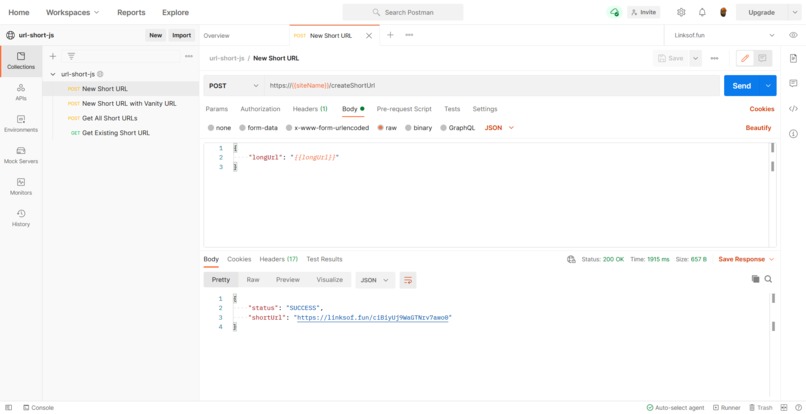This screenshot has height=414, width=806.
Task: Click the filter icon in the collections sidebar
Action: pos(71,56)
